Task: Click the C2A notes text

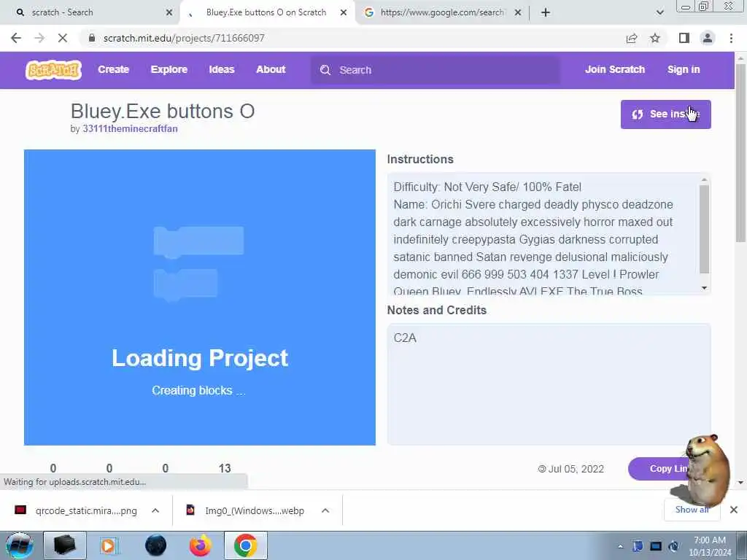Action: pyautogui.click(x=405, y=338)
